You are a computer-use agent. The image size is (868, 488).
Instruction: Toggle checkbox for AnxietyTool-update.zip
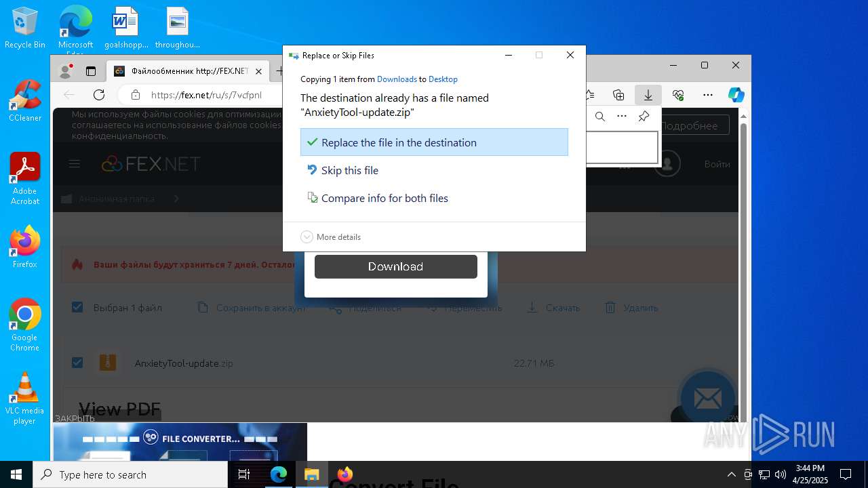coord(77,363)
